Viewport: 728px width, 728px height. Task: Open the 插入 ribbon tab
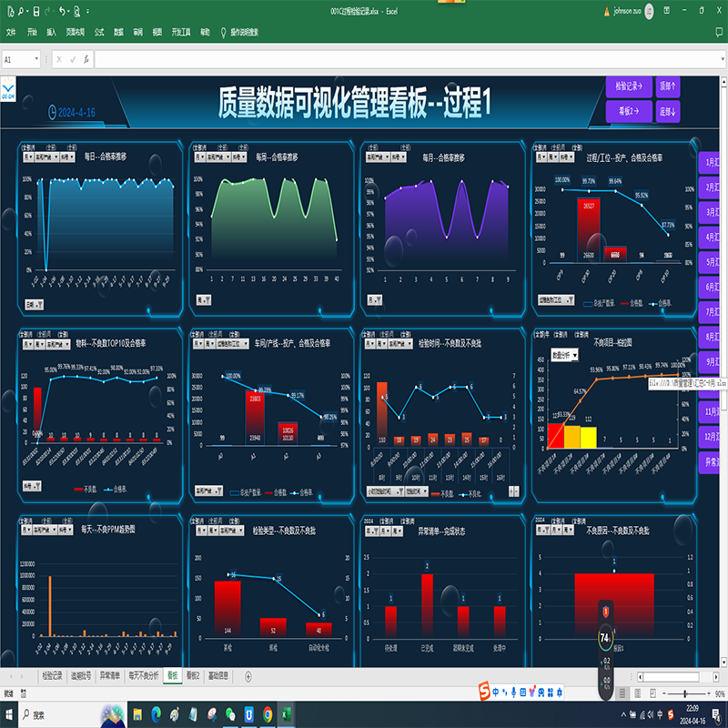(51, 32)
